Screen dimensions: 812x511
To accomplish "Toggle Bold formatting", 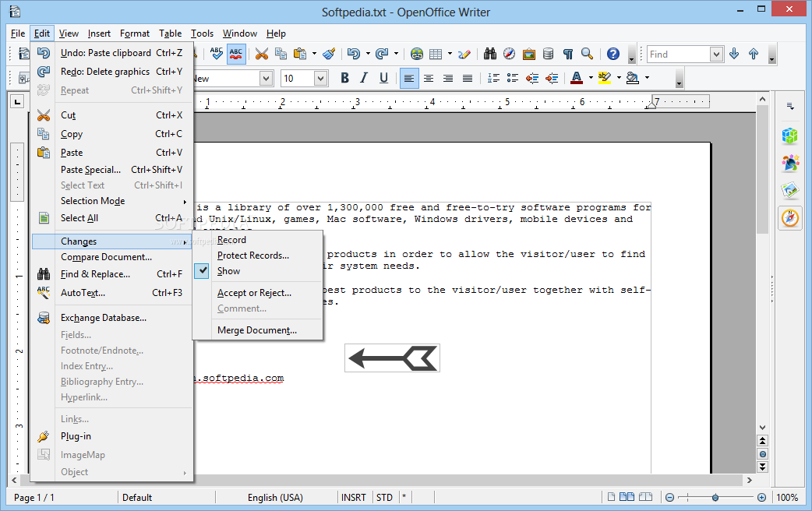I will click(344, 78).
